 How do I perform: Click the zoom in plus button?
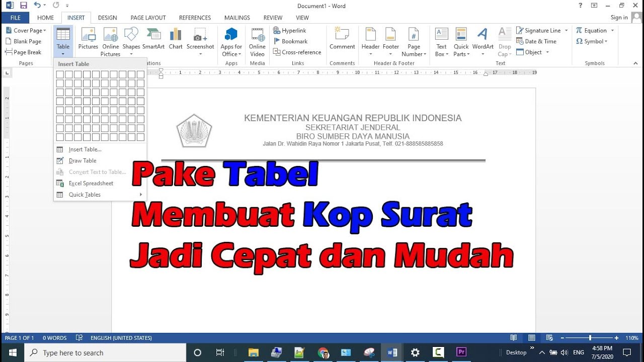coord(617,338)
